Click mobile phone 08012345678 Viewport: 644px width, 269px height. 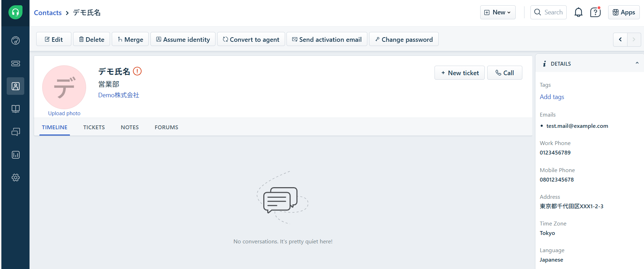(557, 180)
